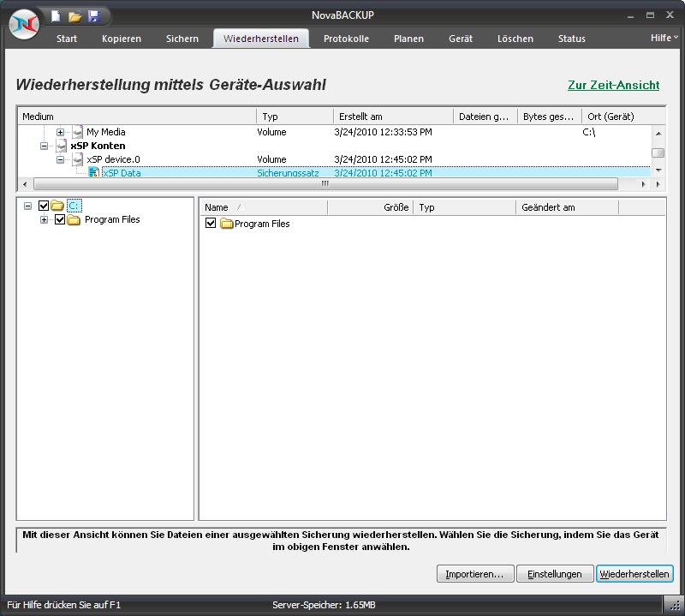Click the Server-Speicher: 1.65MB status text
The width and height of the screenshot is (685, 616).
pos(324,605)
